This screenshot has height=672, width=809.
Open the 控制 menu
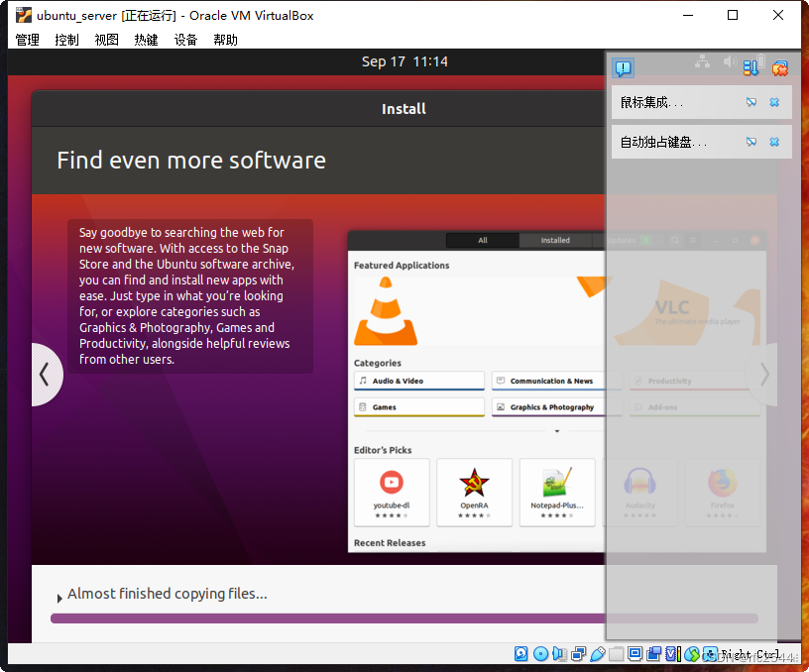click(x=67, y=40)
